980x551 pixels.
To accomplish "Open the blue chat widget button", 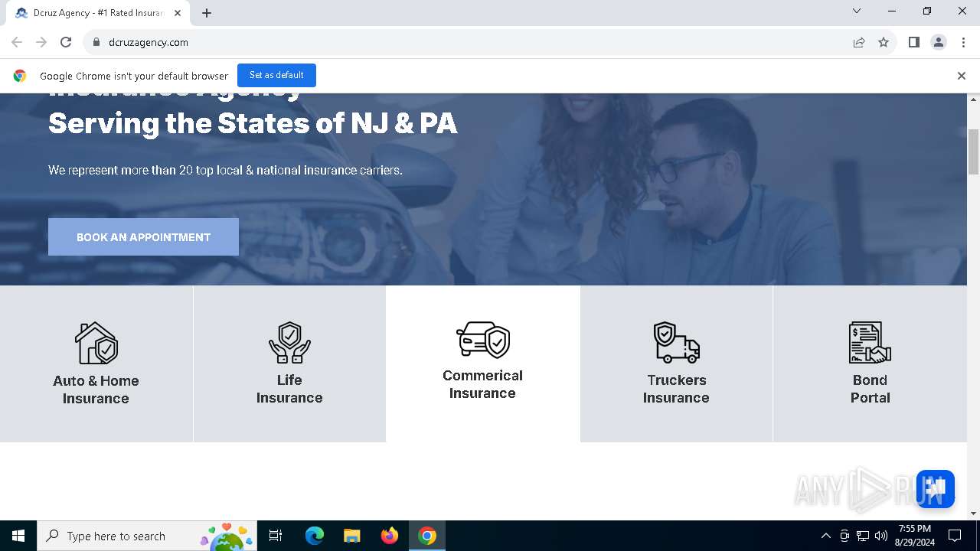I will point(935,489).
